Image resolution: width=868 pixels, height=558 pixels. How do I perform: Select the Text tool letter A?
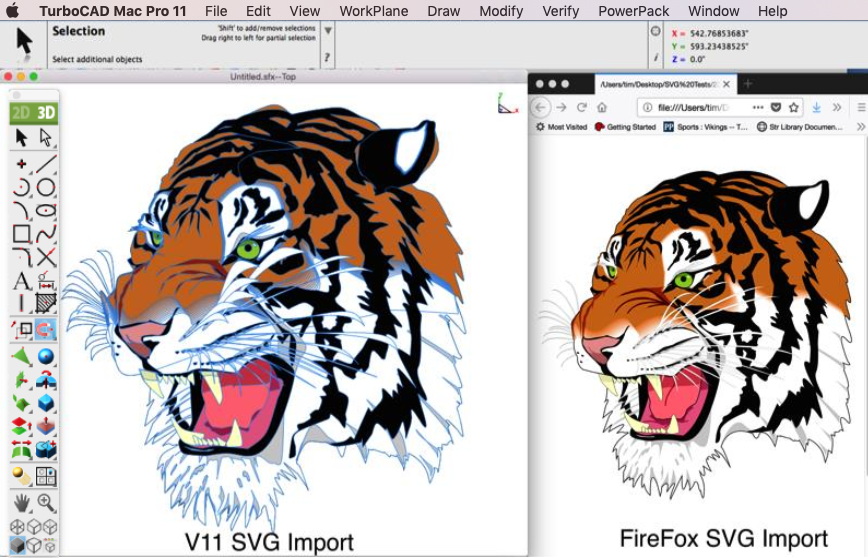pyautogui.click(x=22, y=281)
